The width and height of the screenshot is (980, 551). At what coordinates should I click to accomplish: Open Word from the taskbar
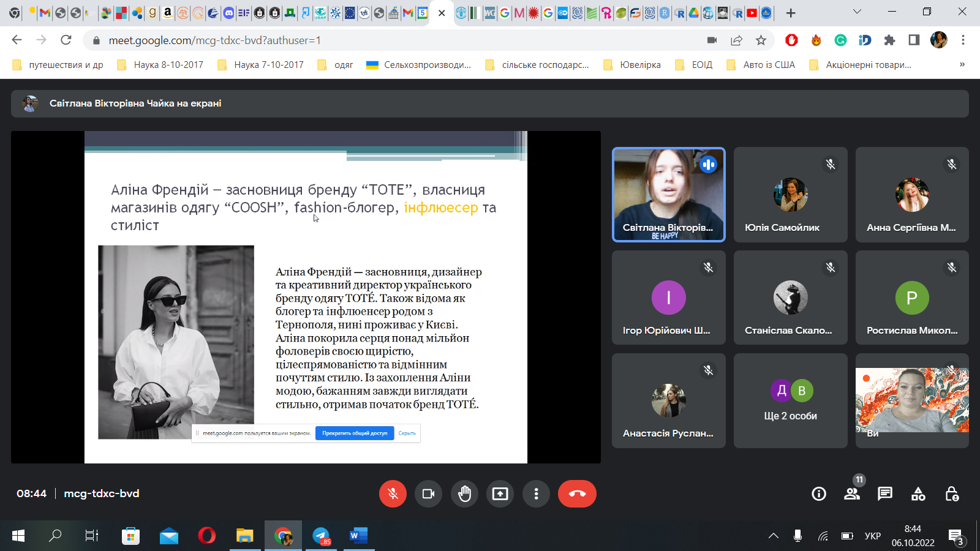point(358,536)
